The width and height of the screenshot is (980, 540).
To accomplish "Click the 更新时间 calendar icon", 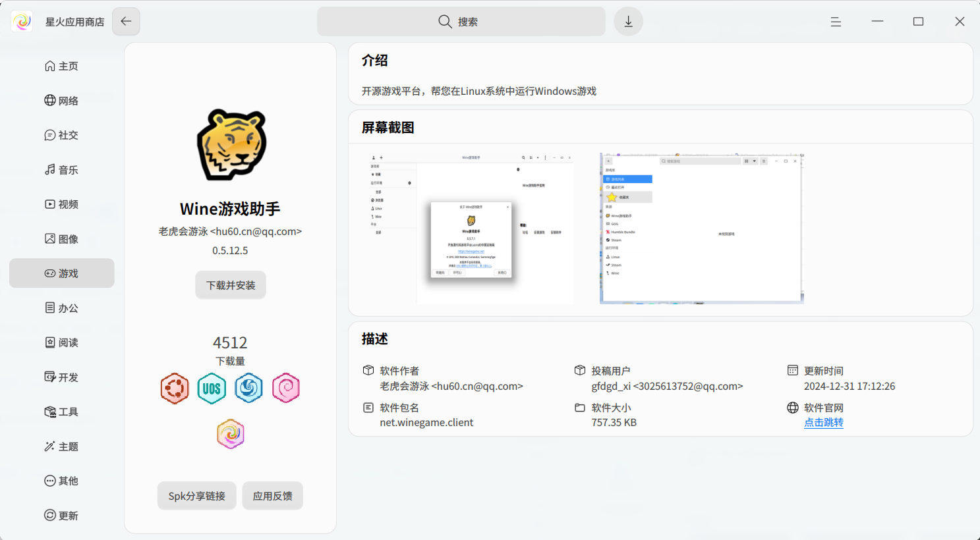I will pos(793,371).
